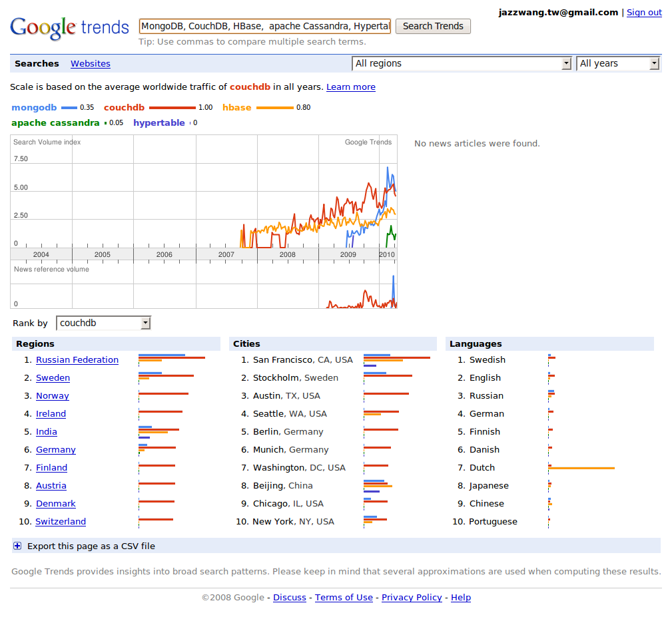Open the Learn more link
This screenshot has height=619, width=672.
pos(350,87)
